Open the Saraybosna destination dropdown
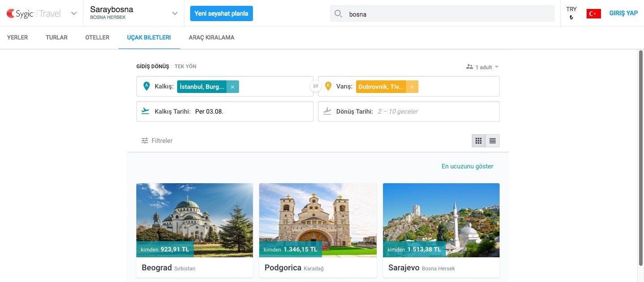Image resolution: width=644 pixels, height=282 pixels. (175, 13)
